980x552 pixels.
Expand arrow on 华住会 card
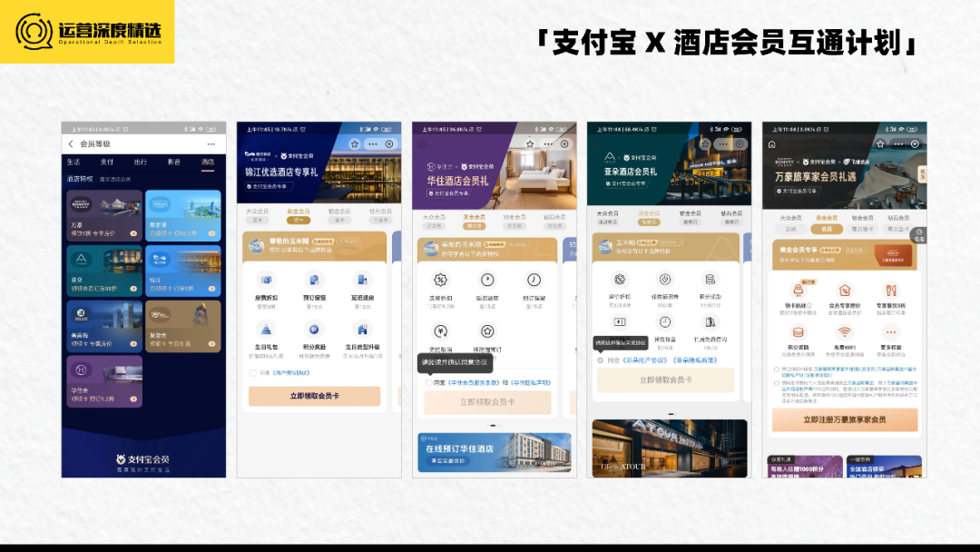pos(133,399)
